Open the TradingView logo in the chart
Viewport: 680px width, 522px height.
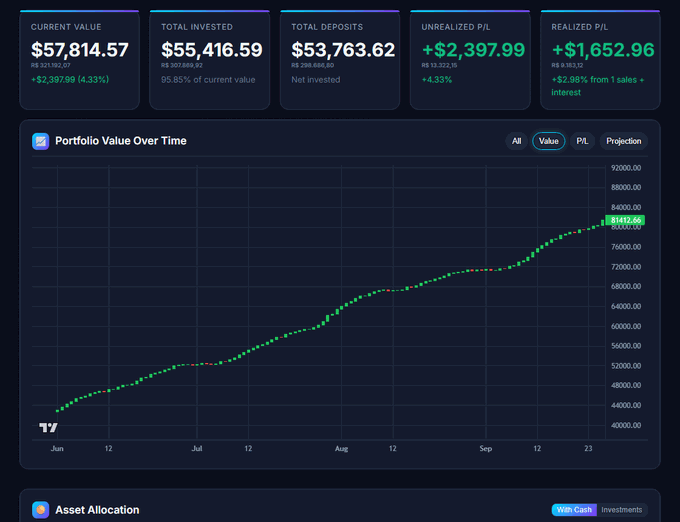pyautogui.click(x=48, y=428)
